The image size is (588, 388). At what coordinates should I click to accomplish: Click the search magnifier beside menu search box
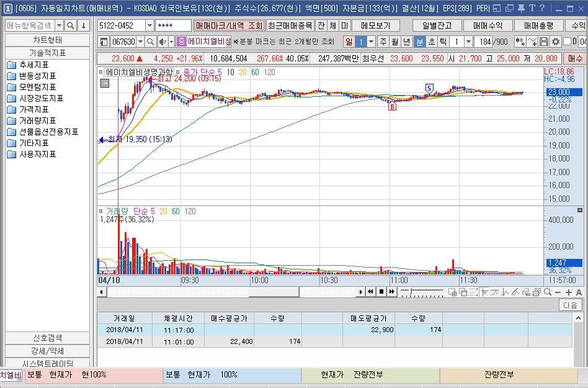[x=70, y=25]
